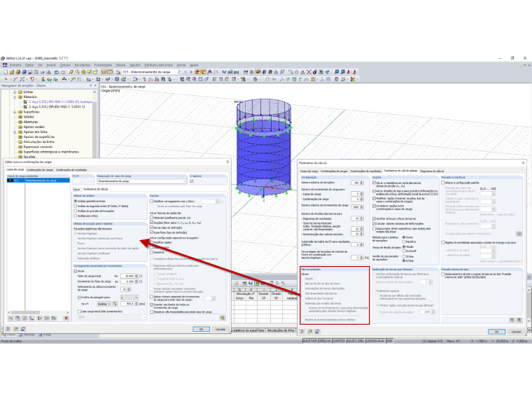Switch to Geral tab in Editar dialog
This screenshot has width=532, height=399.
point(77,189)
